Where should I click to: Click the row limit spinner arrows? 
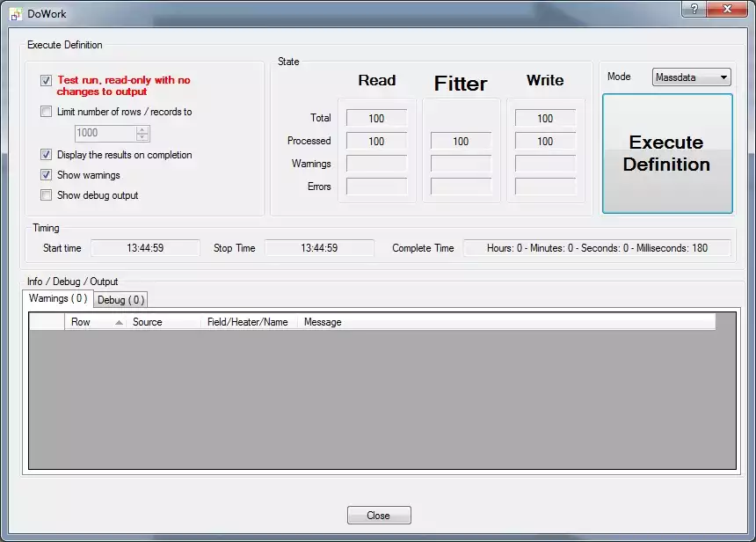pos(142,134)
